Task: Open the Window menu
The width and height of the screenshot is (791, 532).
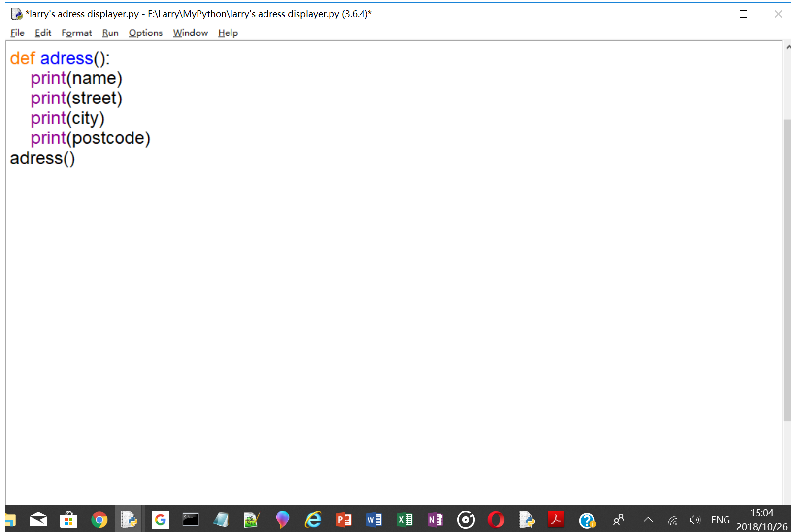Action: click(x=190, y=33)
